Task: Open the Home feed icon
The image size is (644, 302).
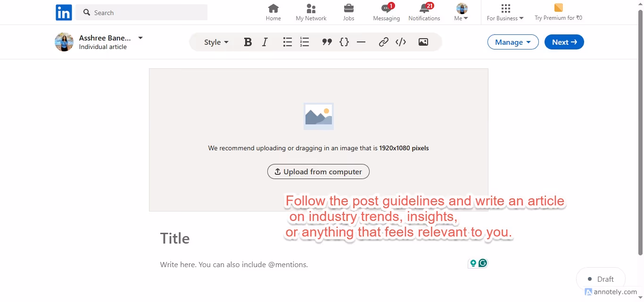Action: pyautogui.click(x=273, y=13)
